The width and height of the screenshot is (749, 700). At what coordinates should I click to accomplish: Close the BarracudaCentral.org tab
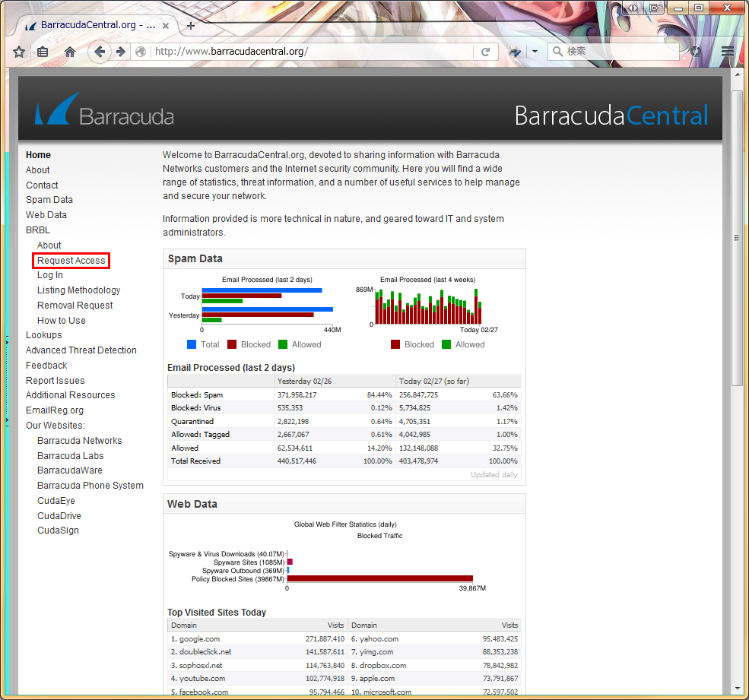coord(169,25)
